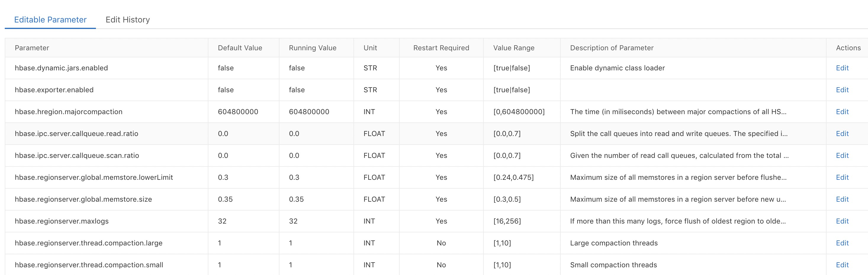Edit hbase.regionserver.maxlogs value
This screenshot has width=868, height=275.
tap(842, 221)
